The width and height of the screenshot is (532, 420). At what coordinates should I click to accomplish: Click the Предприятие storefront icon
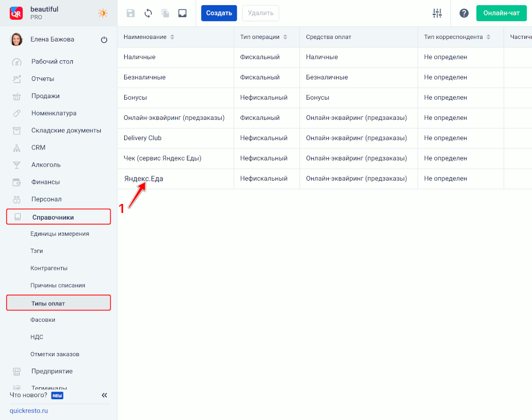17,372
